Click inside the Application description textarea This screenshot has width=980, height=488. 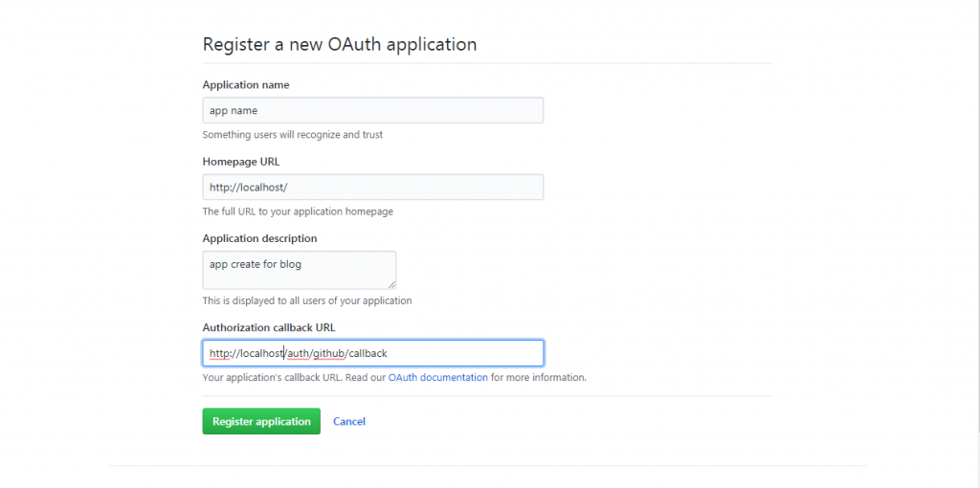[299, 270]
